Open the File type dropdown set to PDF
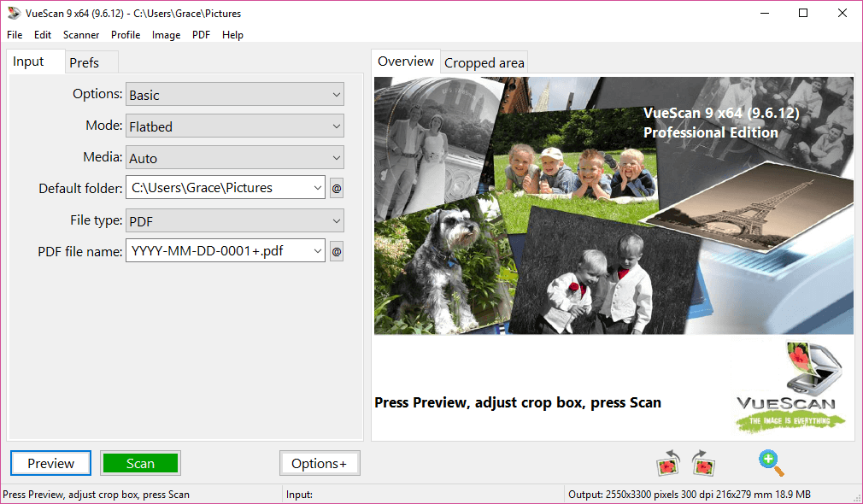Screen dimensions: 863x504 (x=235, y=220)
